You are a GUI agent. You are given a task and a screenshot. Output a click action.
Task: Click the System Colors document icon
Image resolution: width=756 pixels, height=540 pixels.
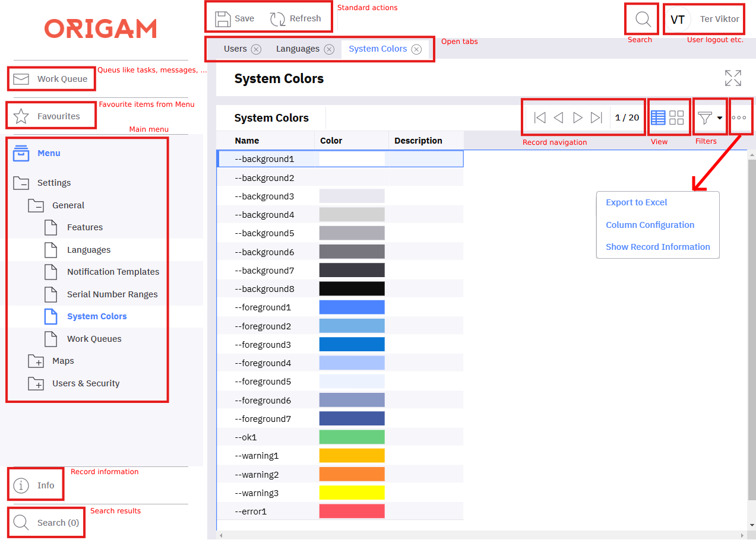pyautogui.click(x=51, y=316)
